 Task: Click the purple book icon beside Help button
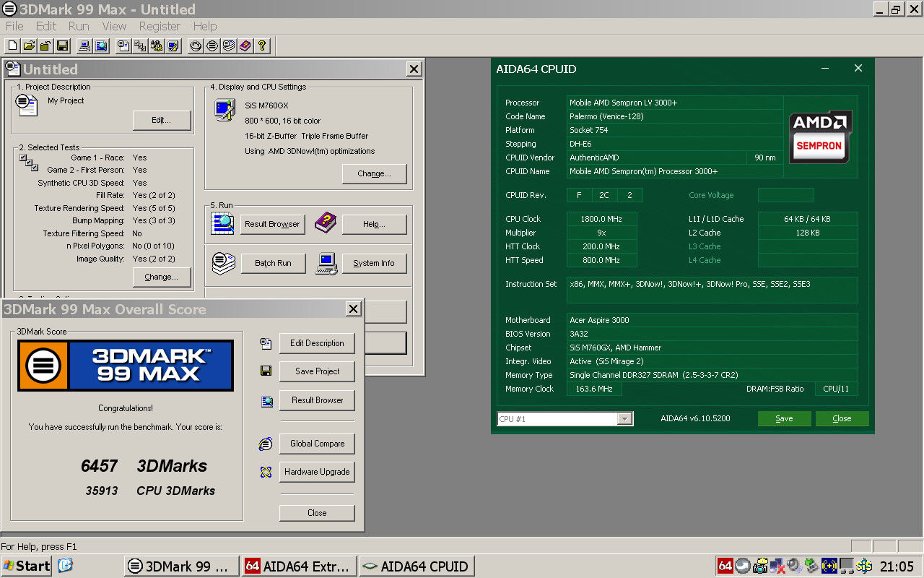pyautogui.click(x=326, y=223)
